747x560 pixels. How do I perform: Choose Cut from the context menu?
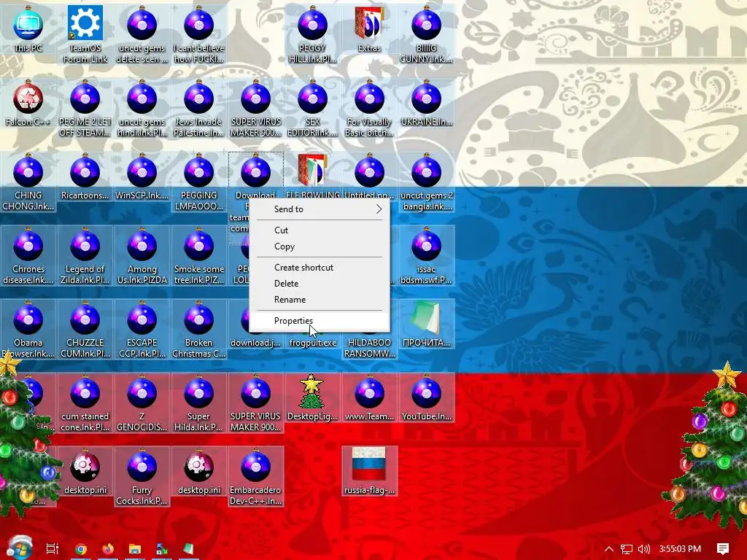pos(320,230)
